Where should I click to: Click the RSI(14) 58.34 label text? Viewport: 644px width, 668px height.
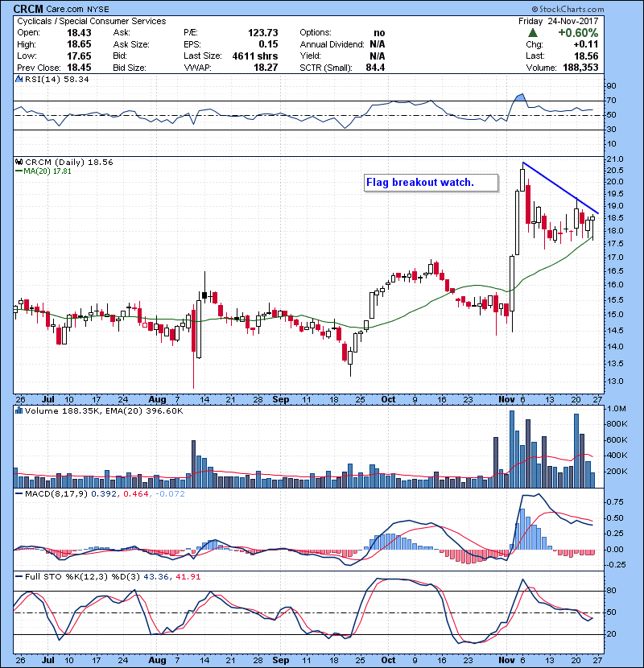point(56,79)
